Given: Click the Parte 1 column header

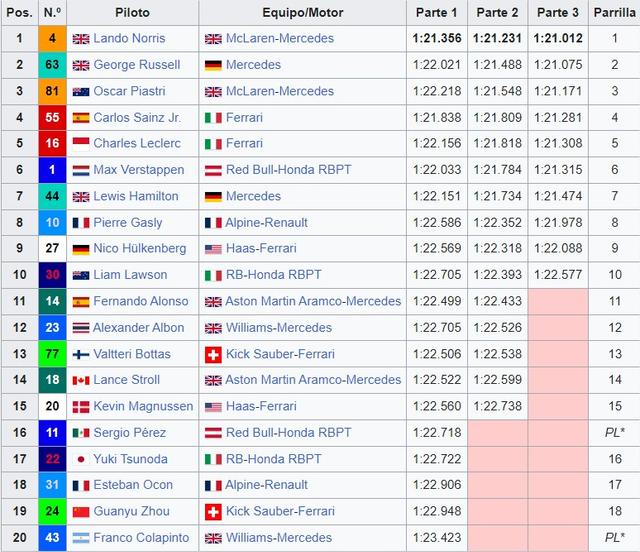Looking at the screenshot, I should pos(437,13).
